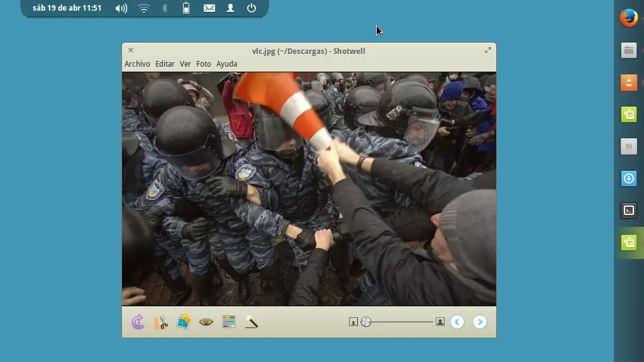Expand the Ver menu
Screen dimensions: 644x362
pyautogui.click(x=185, y=64)
